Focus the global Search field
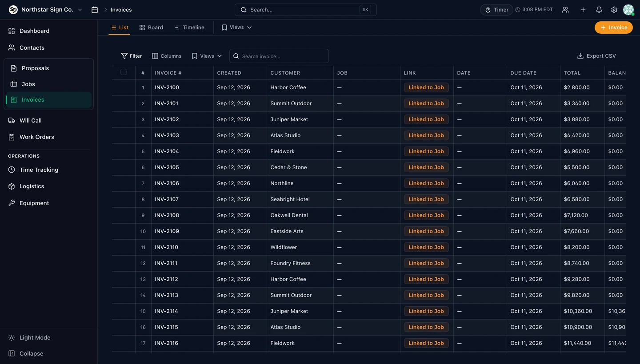Image resolution: width=640 pixels, height=364 pixels. coord(306,10)
